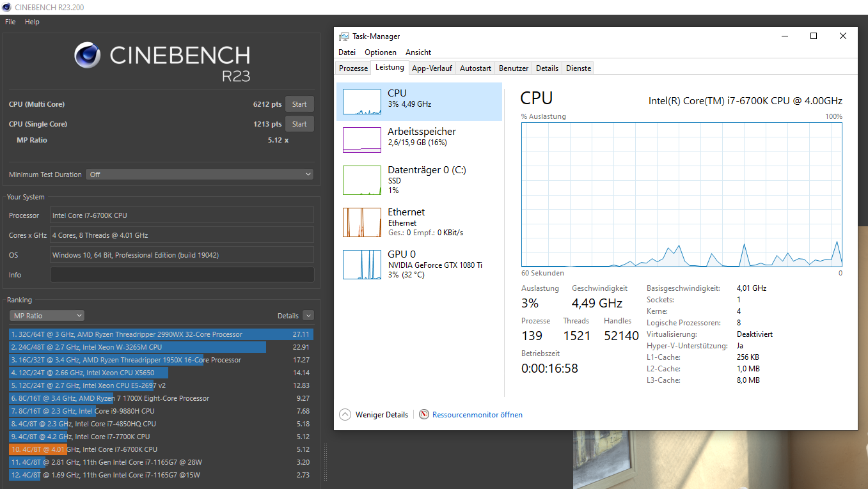Select the Arbeitsspeicher mini graph thumbnail
This screenshot has height=489, width=868.
point(362,140)
